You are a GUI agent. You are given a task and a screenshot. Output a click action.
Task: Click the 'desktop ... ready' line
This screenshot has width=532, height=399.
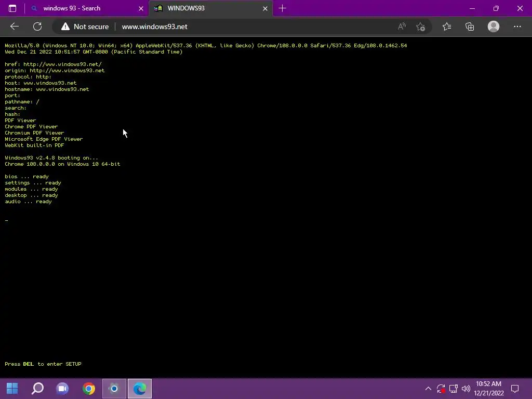pyautogui.click(x=31, y=195)
